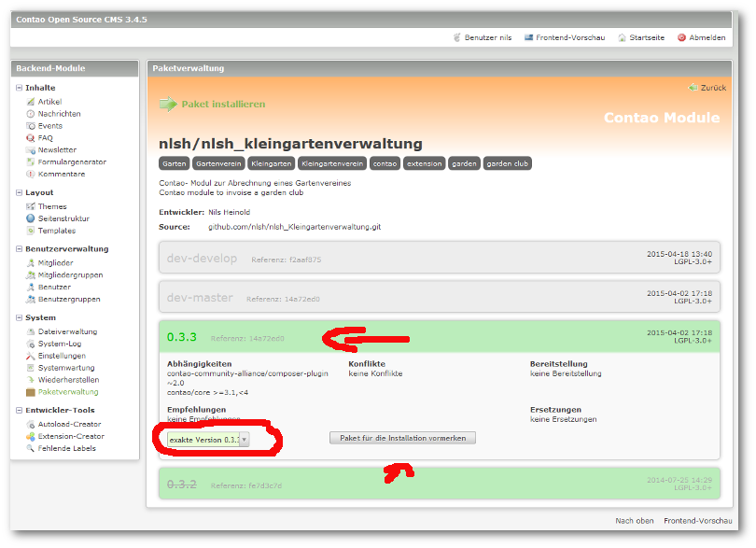Click the Wiederherstellen icon

[x=31, y=380]
